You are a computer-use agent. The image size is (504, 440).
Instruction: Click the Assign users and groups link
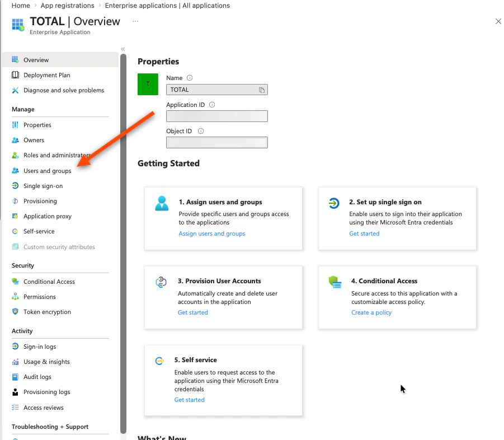[x=212, y=233]
